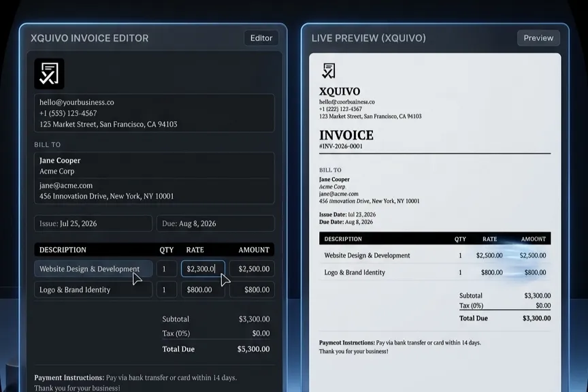Edit the $800.00 rate field in the editor
The image size is (588, 392).
203,290
